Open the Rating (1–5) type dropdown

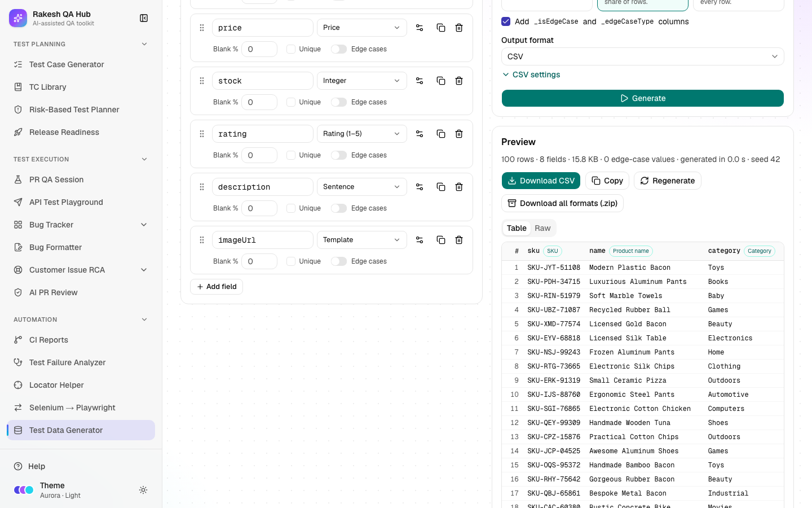[x=361, y=134]
